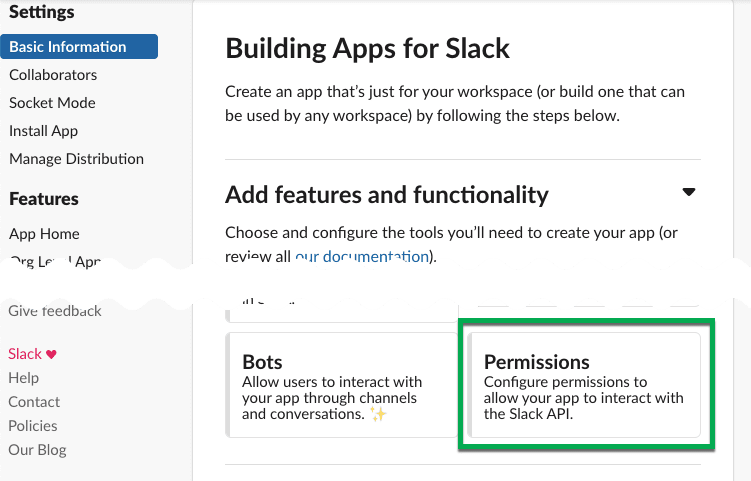Follow the our documentation link
Screen dimensions: 751x481
pyautogui.click(x=362, y=257)
